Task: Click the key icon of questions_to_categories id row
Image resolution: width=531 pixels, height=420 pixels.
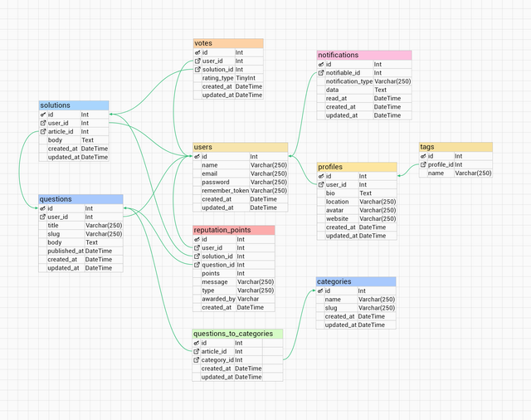Action: (197, 343)
